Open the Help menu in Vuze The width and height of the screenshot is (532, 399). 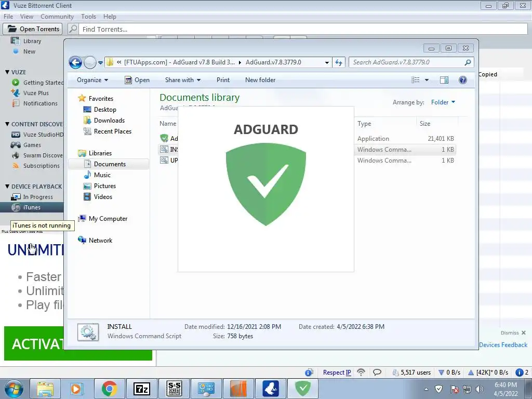(x=110, y=17)
